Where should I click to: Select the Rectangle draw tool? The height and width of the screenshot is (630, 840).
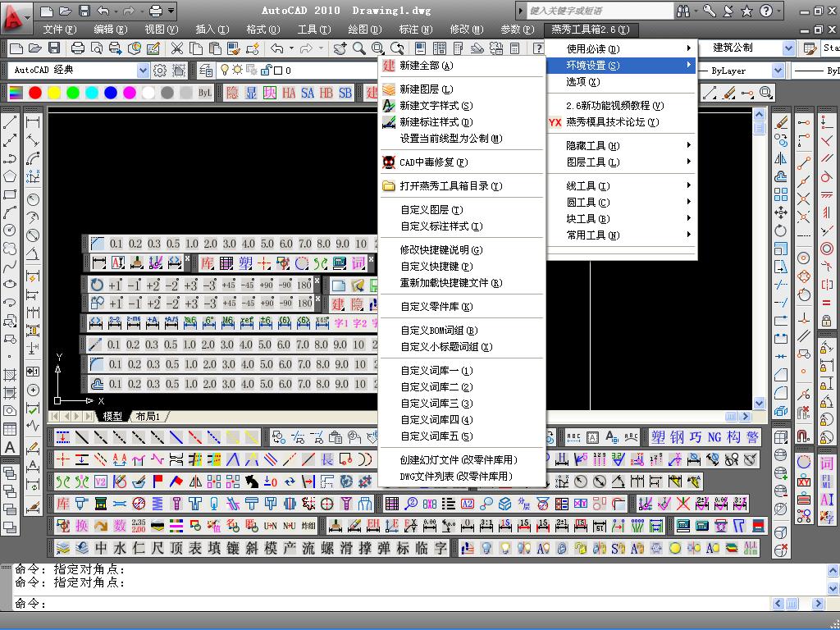click(10, 194)
